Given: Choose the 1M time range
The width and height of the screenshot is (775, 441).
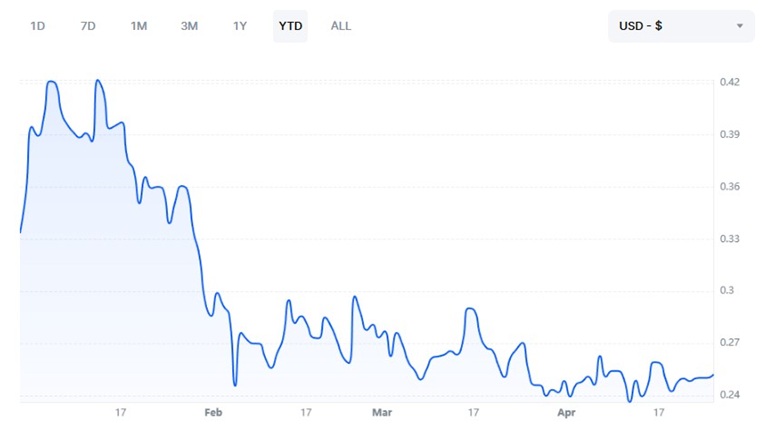Looking at the screenshot, I should click(x=139, y=26).
